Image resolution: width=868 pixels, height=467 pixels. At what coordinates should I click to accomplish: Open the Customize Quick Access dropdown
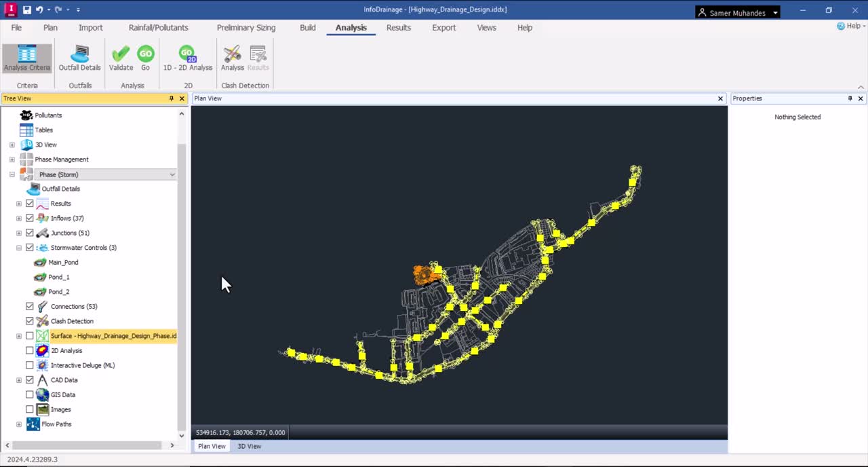click(x=78, y=10)
